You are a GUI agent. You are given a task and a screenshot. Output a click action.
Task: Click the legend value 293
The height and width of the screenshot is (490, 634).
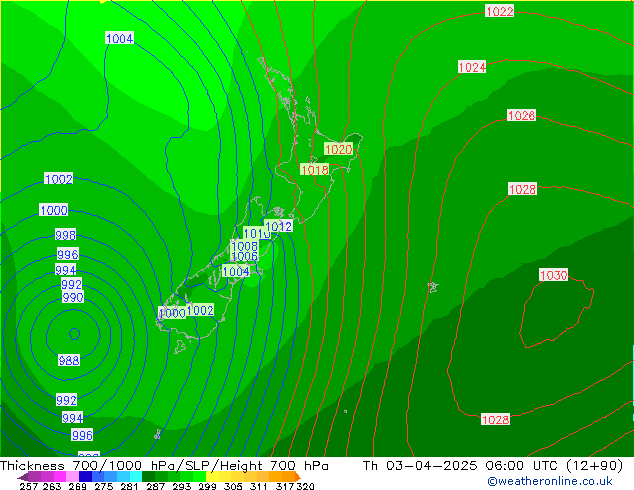(x=182, y=486)
